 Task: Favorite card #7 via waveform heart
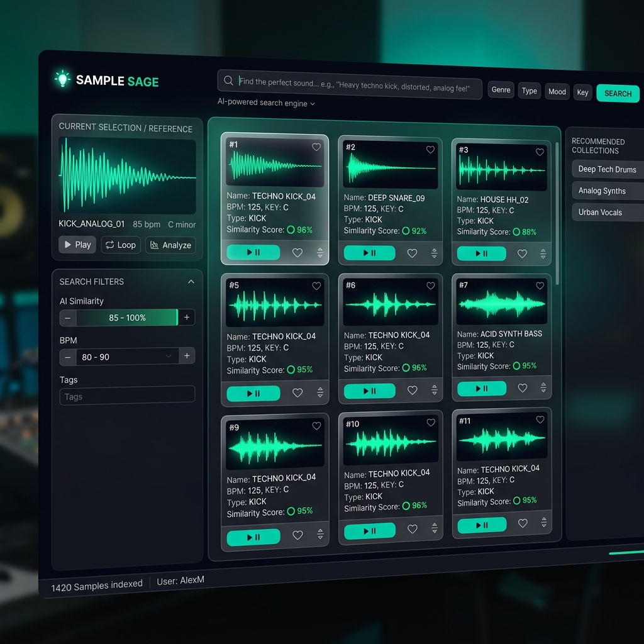[x=540, y=286]
